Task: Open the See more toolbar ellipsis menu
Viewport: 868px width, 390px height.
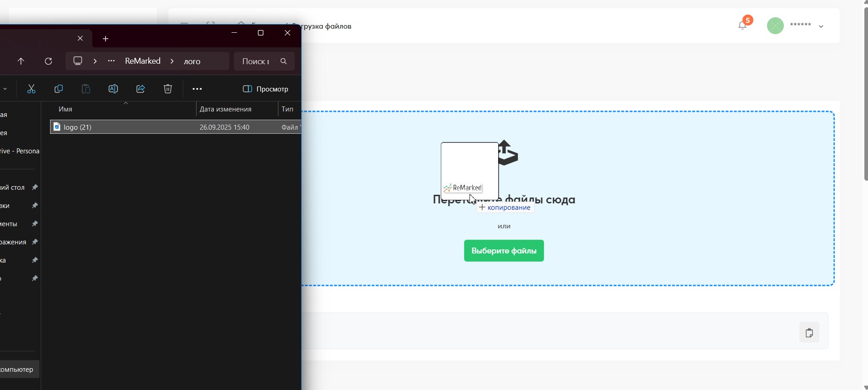Action: 197,89
